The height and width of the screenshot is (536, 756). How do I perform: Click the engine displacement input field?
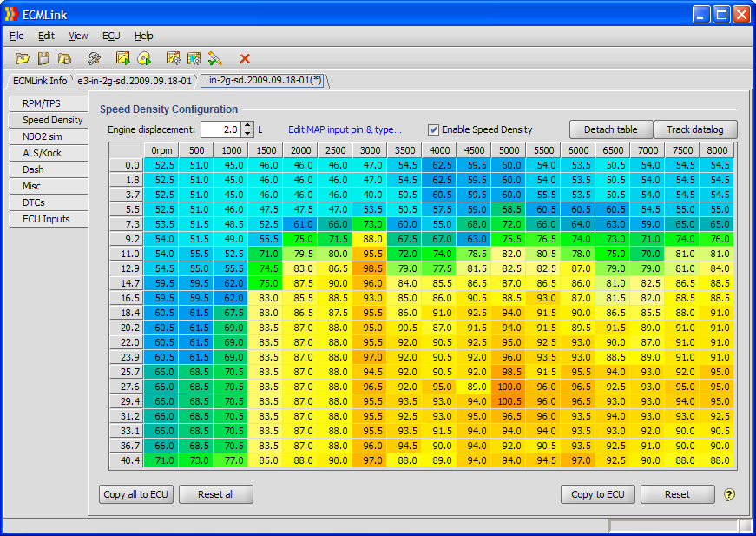220,129
